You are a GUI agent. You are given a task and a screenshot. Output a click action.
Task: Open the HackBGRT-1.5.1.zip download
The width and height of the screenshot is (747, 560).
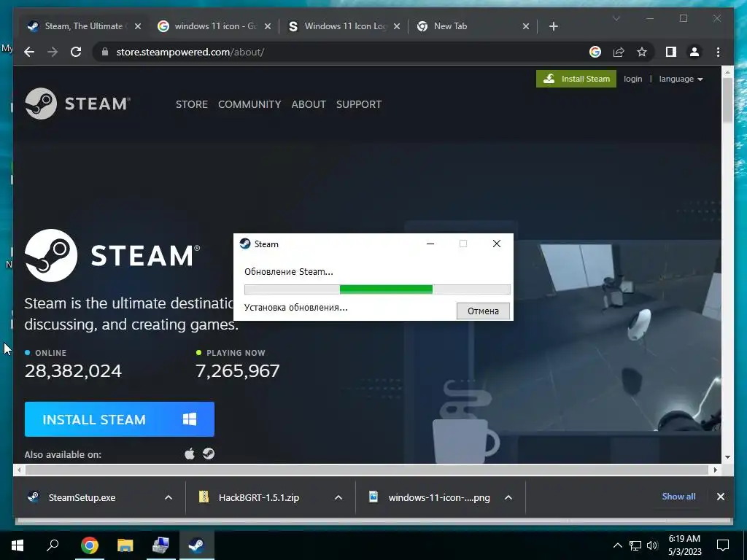click(259, 497)
